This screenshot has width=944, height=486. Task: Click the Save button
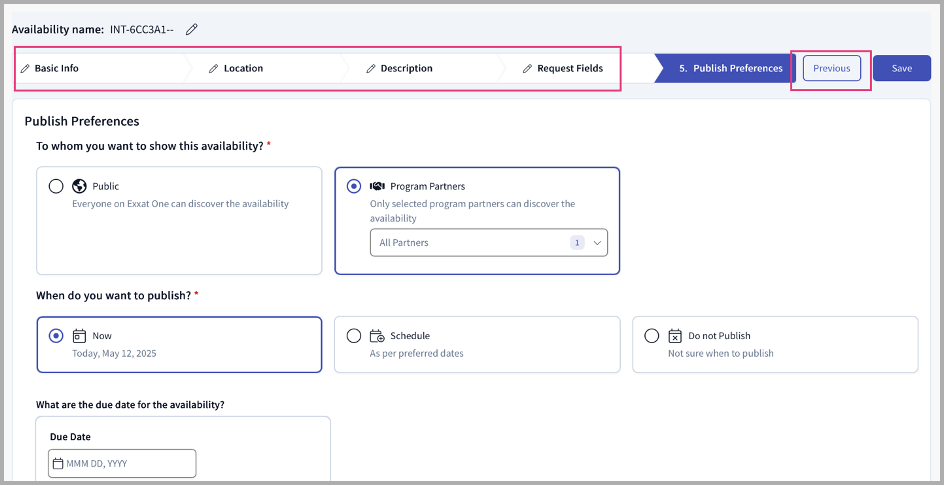coord(902,69)
